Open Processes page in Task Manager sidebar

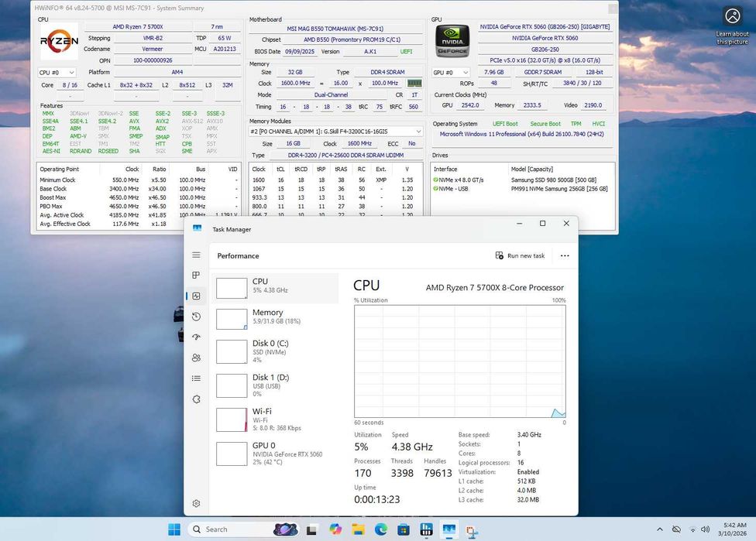point(196,275)
